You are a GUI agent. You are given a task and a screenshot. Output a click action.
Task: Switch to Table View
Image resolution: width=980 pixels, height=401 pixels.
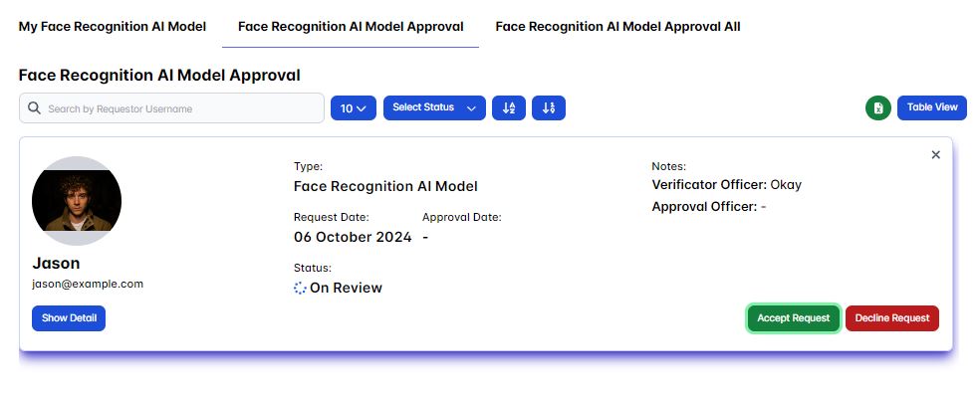coord(932,107)
